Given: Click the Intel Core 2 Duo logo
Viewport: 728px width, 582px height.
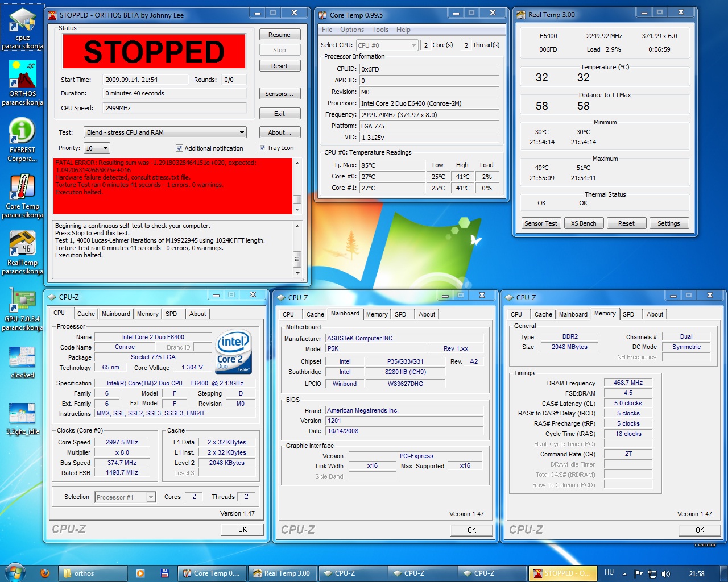Looking at the screenshot, I should click(x=234, y=351).
